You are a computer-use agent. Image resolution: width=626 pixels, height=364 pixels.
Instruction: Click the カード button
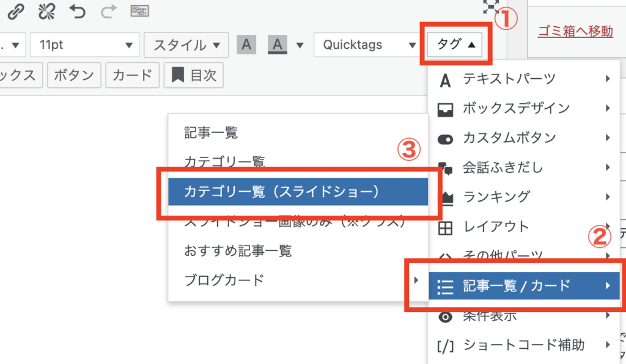132,76
